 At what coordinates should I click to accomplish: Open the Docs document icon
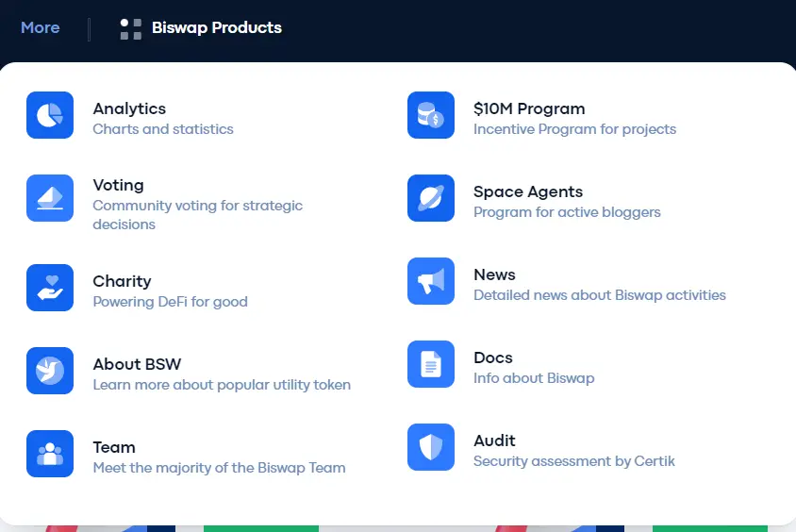(431, 364)
